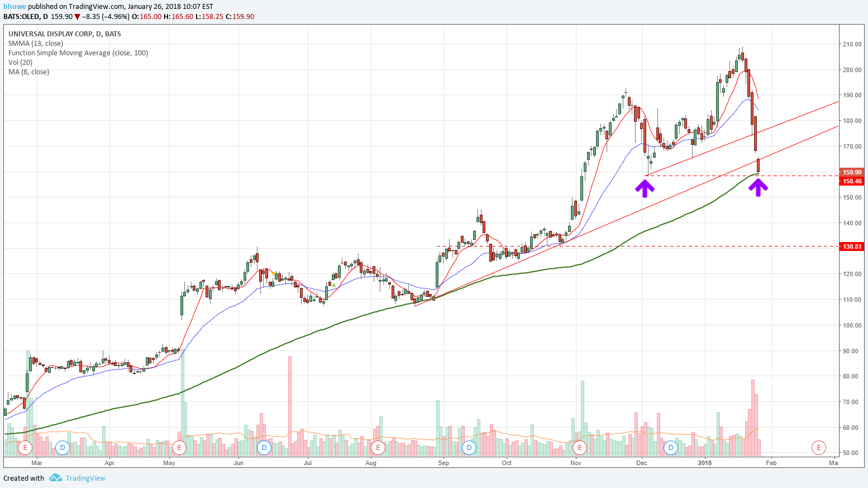Click the TradingView cloud logo icon
868x488 pixels.
(x=55, y=478)
